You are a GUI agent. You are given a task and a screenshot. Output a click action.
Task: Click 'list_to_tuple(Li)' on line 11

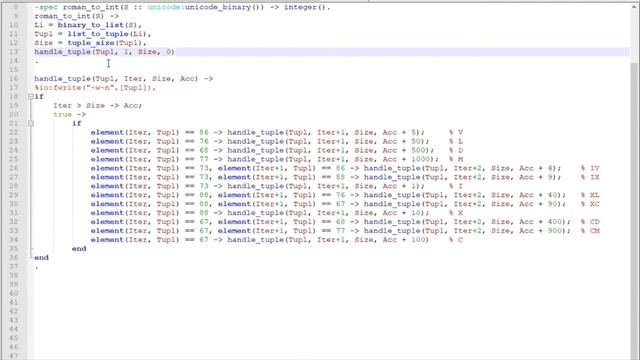tap(107, 34)
